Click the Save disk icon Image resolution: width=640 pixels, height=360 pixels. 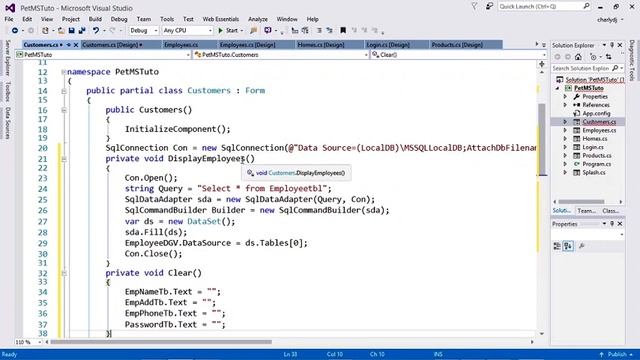pos(71,31)
